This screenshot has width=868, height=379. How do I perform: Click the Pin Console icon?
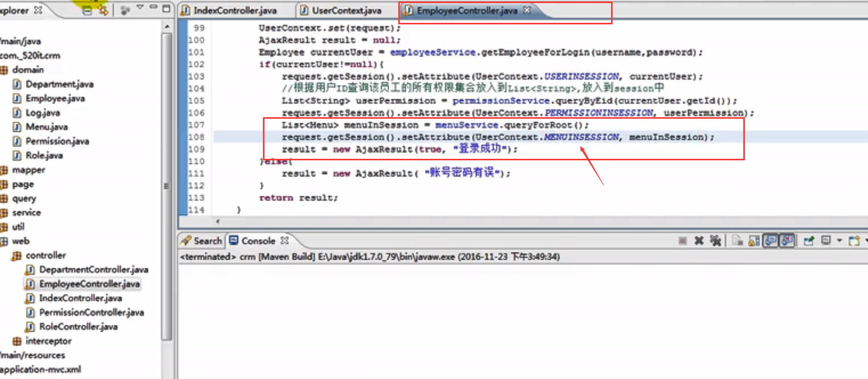(x=809, y=240)
